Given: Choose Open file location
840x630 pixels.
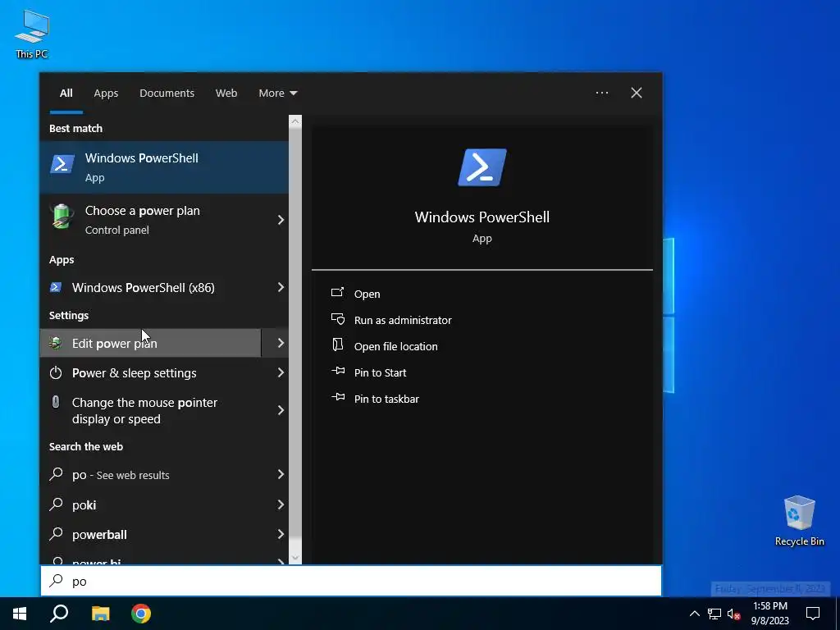Looking at the screenshot, I should tap(396, 347).
